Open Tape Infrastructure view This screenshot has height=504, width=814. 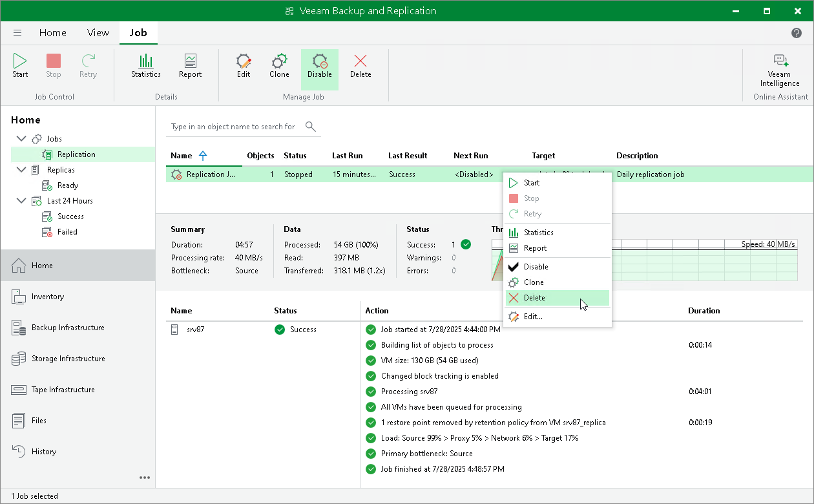(78, 390)
